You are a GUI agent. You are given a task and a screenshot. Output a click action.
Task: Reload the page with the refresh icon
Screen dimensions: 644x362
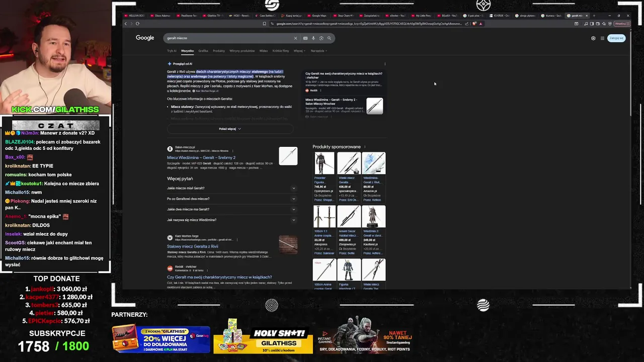(x=137, y=24)
